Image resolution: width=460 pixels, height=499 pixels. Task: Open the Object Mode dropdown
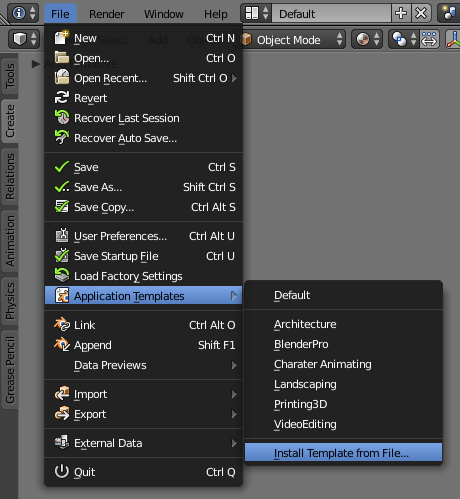pos(293,40)
